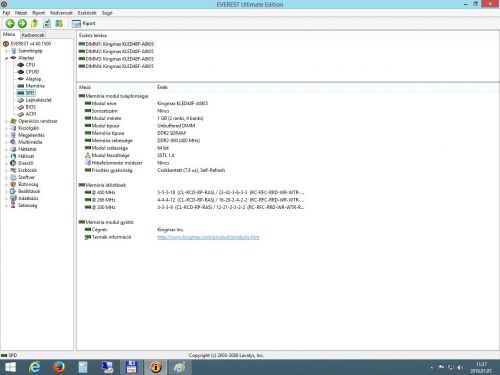The width and height of the screenshot is (500, 375).
Task: Click the Megjelenítés monitor icon
Action: tap(13, 135)
